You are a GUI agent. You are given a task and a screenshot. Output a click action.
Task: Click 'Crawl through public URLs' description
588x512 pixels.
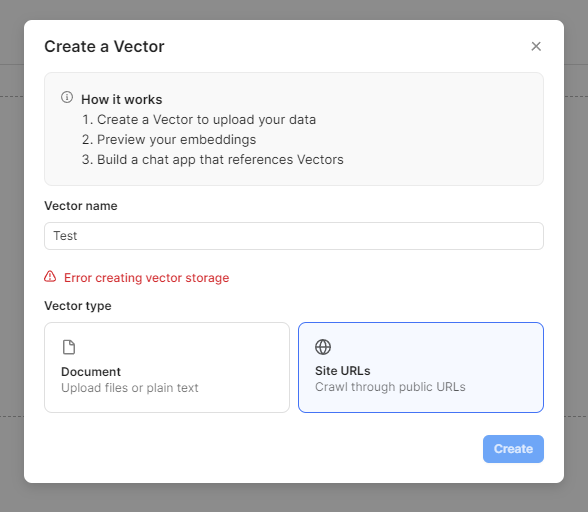point(390,387)
